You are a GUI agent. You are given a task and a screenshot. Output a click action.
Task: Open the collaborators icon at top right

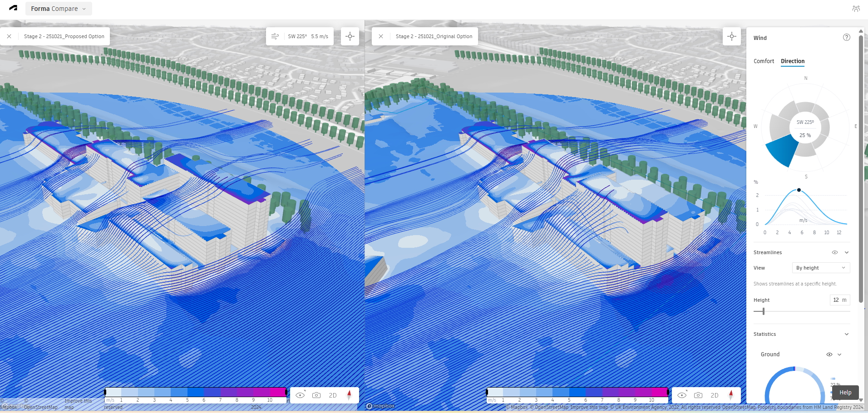pyautogui.click(x=856, y=9)
